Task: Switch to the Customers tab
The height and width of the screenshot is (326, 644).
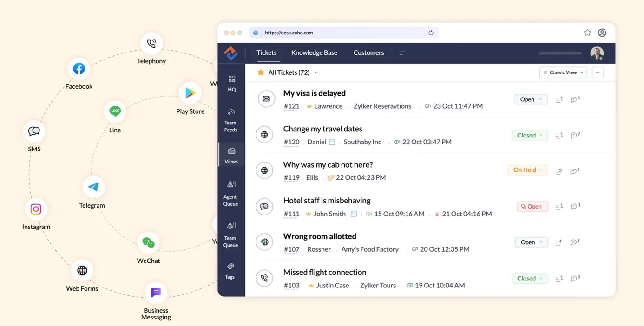Action: (x=369, y=52)
